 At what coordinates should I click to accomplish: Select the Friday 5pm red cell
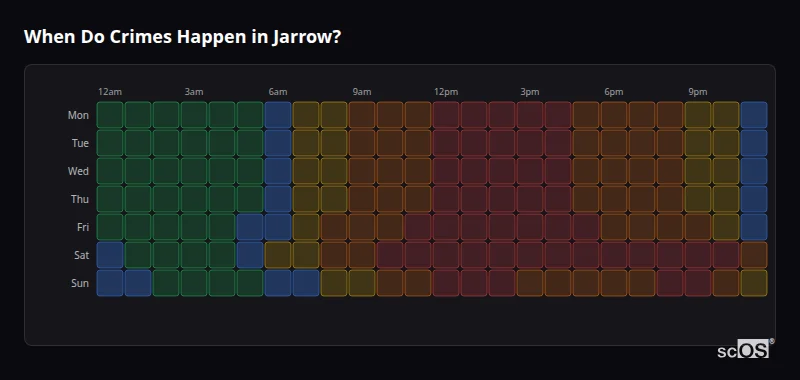586,227
